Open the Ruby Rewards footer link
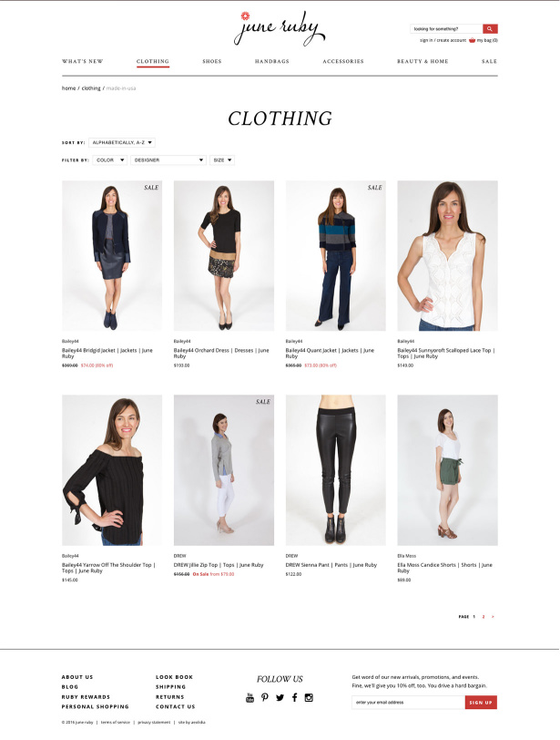The width and height of the screenshot is (560, 740). click(86, 696)
